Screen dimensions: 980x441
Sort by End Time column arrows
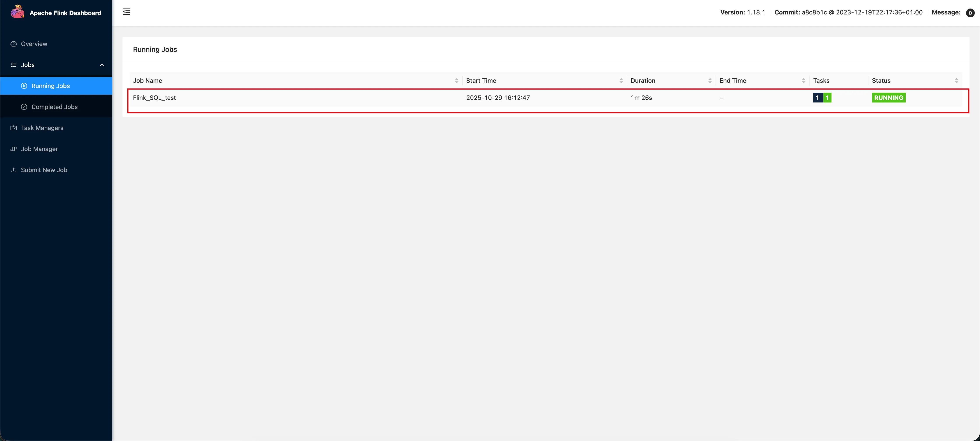point(803,81)
